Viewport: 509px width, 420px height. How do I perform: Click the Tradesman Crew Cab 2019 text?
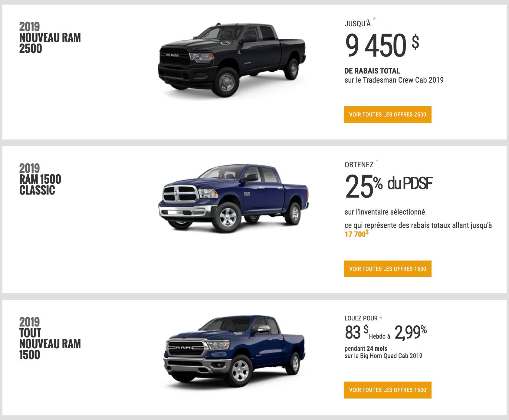coord(403,80)
